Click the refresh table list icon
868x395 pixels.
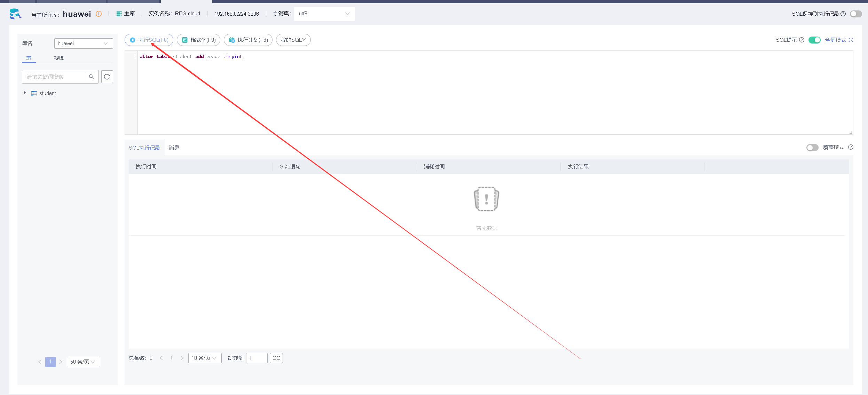click(x=107, y=77)
